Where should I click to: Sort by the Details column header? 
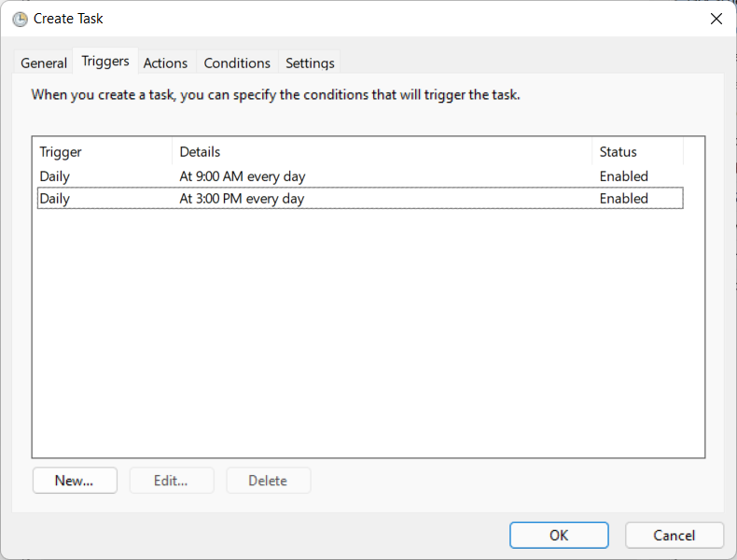382,152
